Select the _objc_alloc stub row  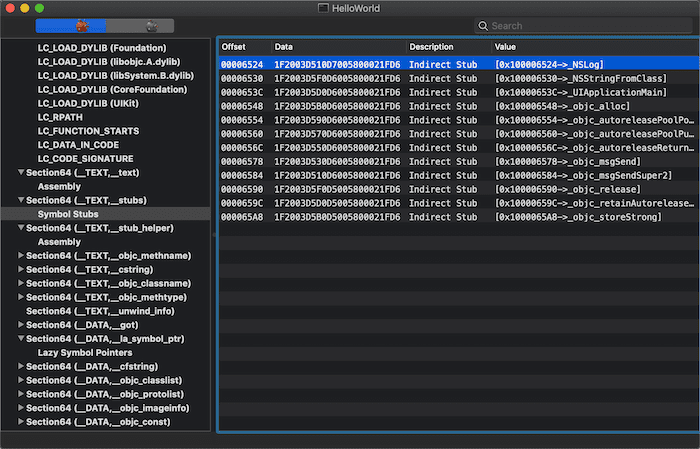click(x=459, y=106)
